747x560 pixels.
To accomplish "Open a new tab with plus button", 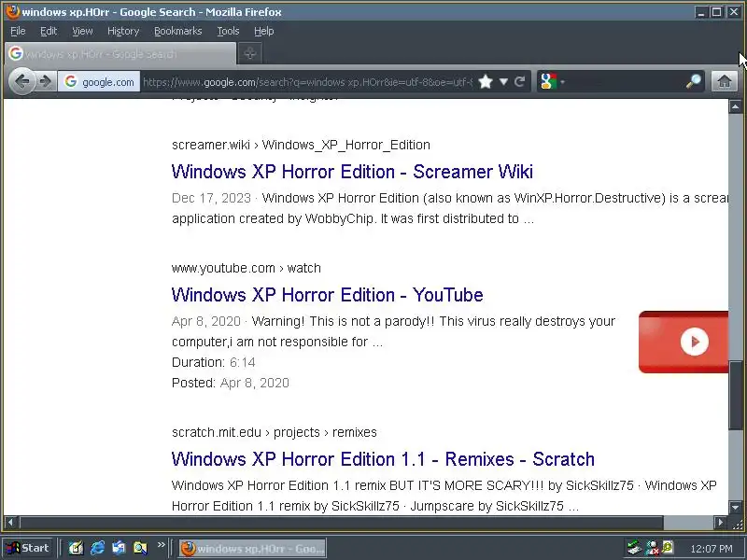I will 249,53.
